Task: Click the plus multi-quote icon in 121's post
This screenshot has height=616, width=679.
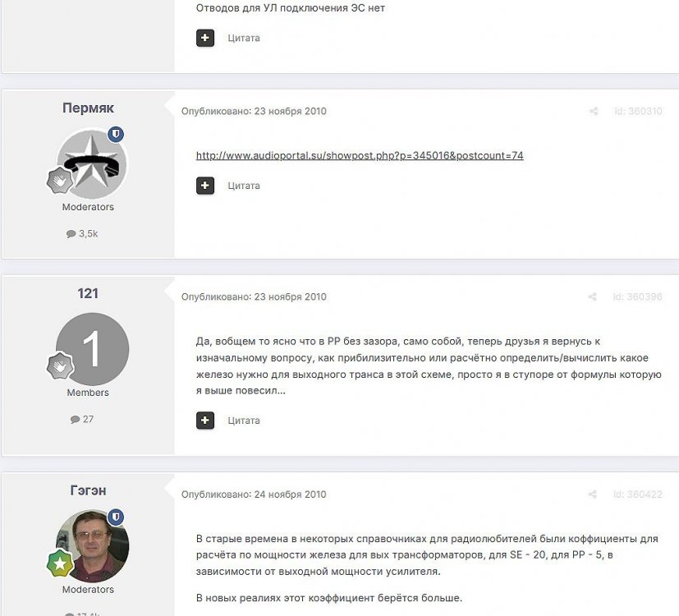Action: pyautogui.click(x=205, y=421)
